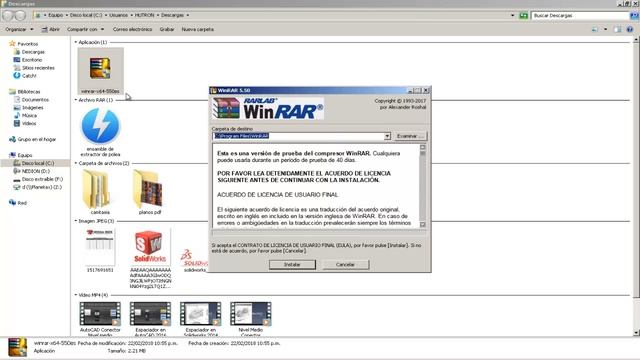Click Correo electrónico toolbar item
The width and height of the screenshot is (640, 360).
pyautogui.click(x=132, y=29)
